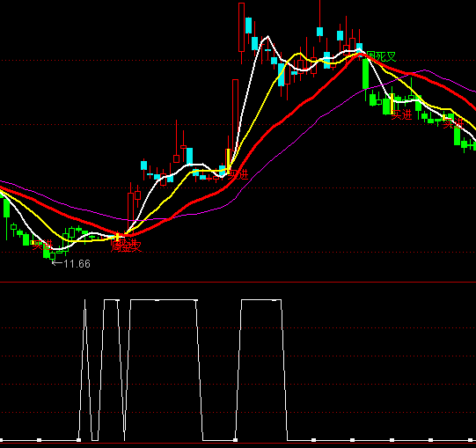Click the 11.66 low price label

pyautogui.click(x=77, y=264)
